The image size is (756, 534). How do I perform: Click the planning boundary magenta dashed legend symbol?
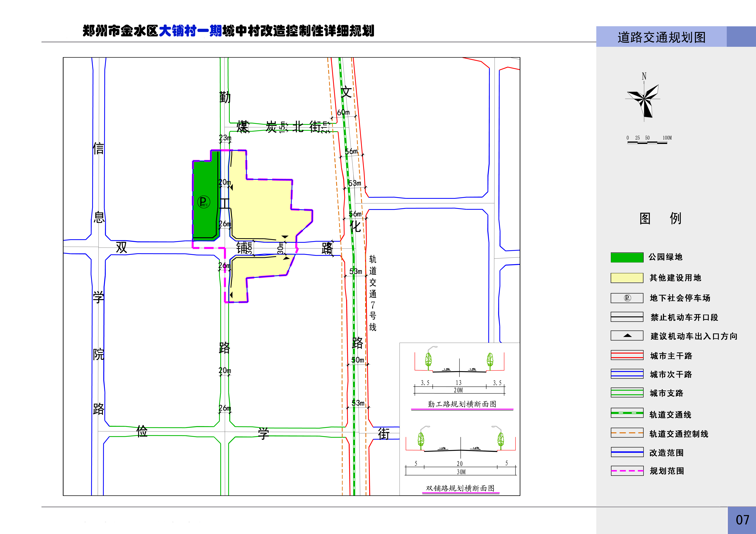[627, 471]
